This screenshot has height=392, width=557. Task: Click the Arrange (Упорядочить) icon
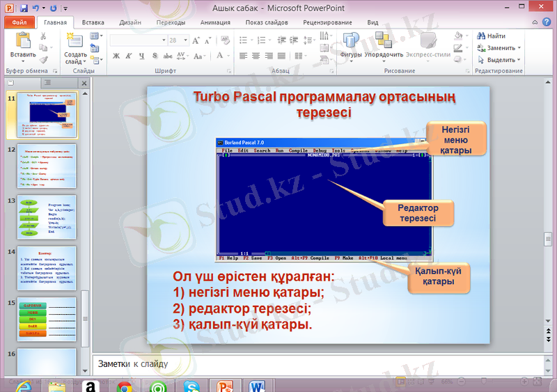point(383,41)
